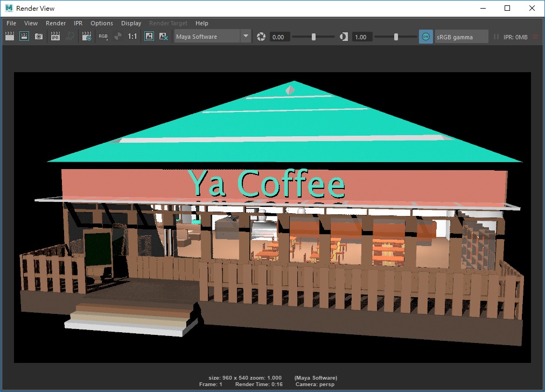Click the exposure slider handle

pyautogui.click(x=314, y=37)
